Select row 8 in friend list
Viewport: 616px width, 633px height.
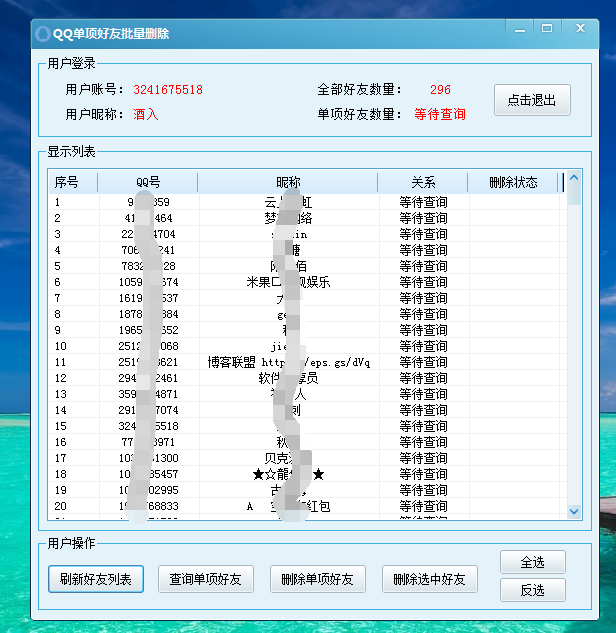[308, 314]
